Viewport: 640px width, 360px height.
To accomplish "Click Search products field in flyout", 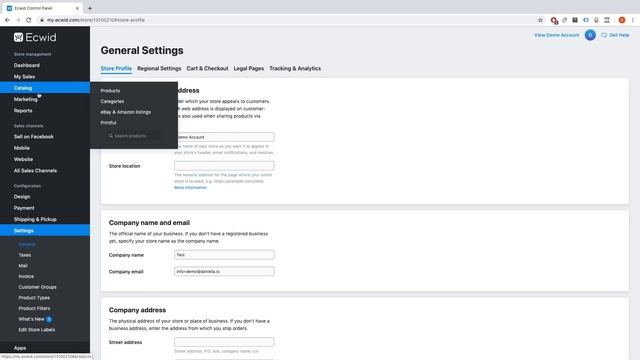I will (x=134, y=136).
